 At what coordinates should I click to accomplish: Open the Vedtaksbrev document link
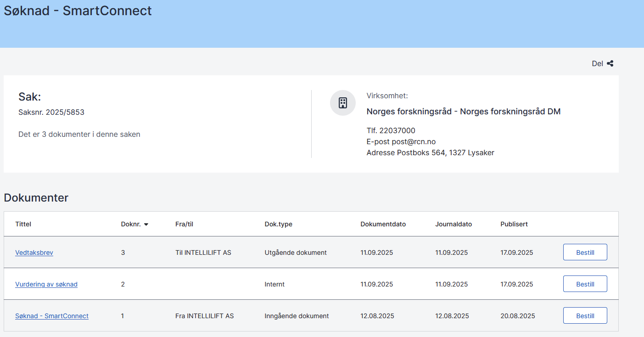[x=34, y=253]
